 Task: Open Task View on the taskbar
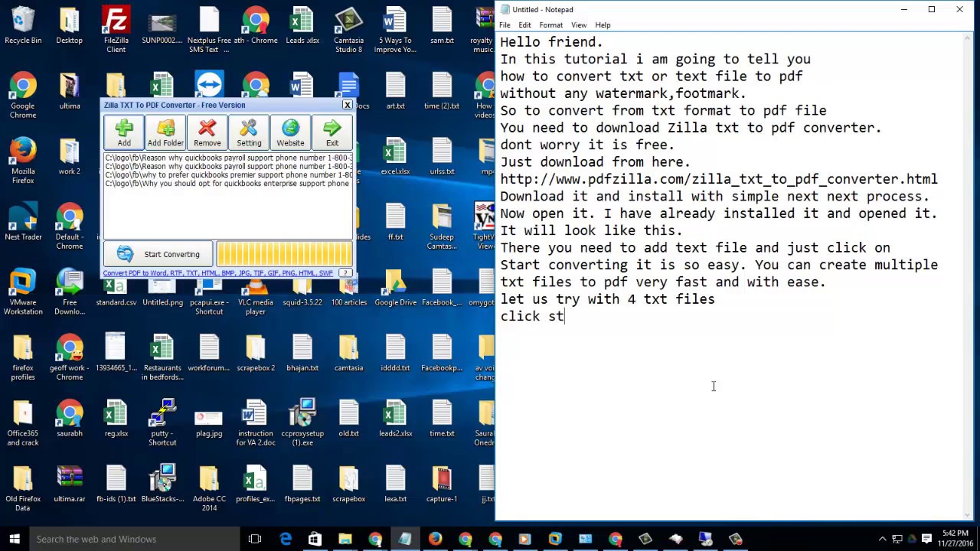255,539
